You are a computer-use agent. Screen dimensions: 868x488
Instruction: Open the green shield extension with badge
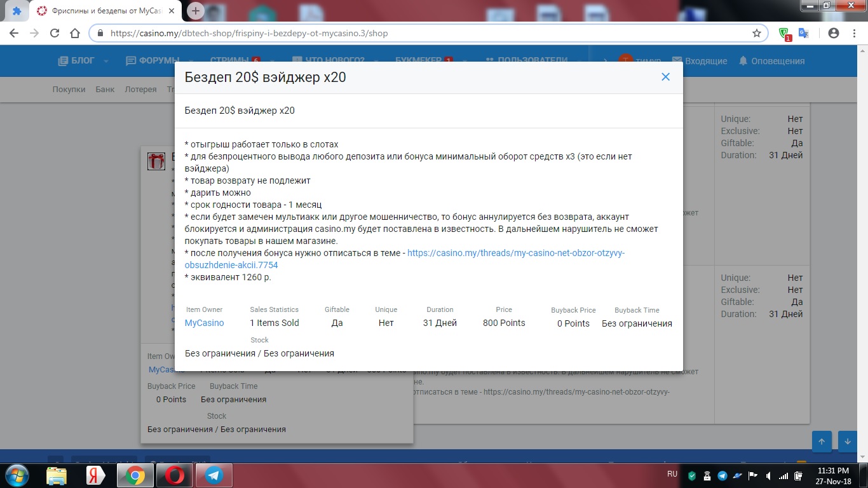(785, 34)
